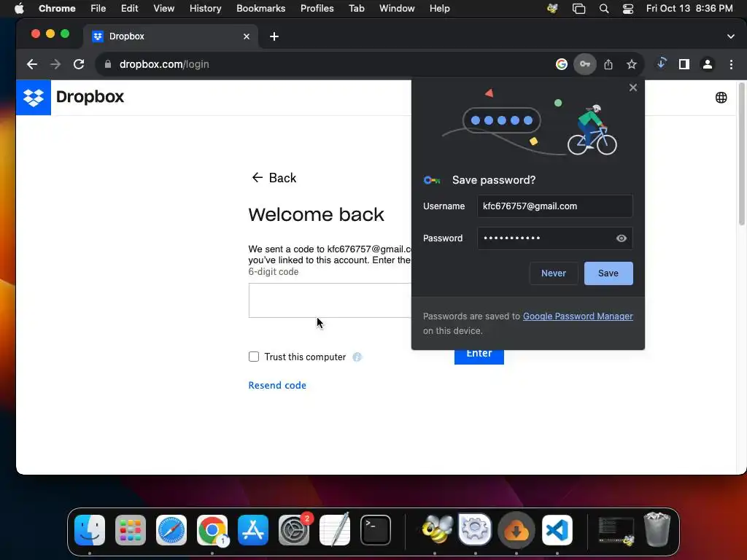This screenshot has width=747, height=560.
Task: Click the Google account icon in address bar
Action: pyautogui.click(x=562, y=64)
